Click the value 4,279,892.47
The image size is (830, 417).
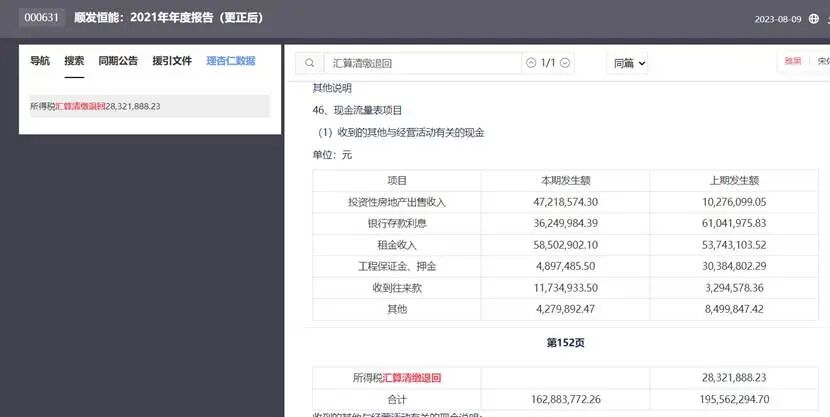coord(565,309)
